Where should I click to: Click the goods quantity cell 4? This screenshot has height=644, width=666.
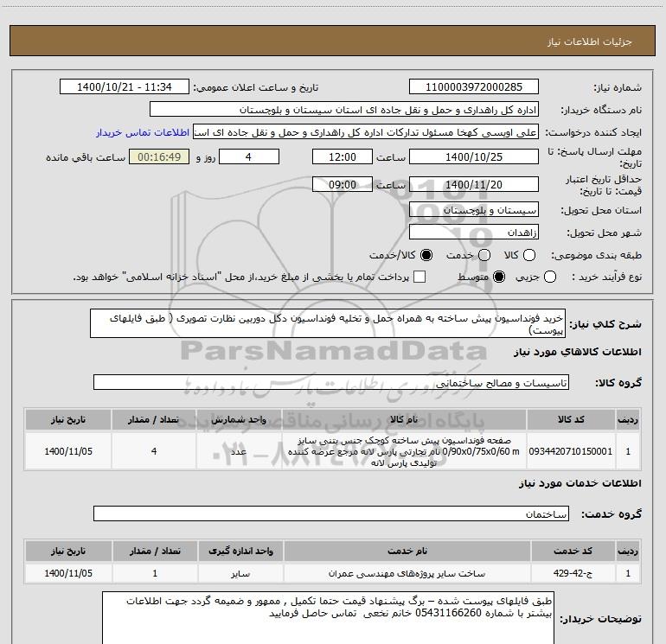click(x=154, y=451)
